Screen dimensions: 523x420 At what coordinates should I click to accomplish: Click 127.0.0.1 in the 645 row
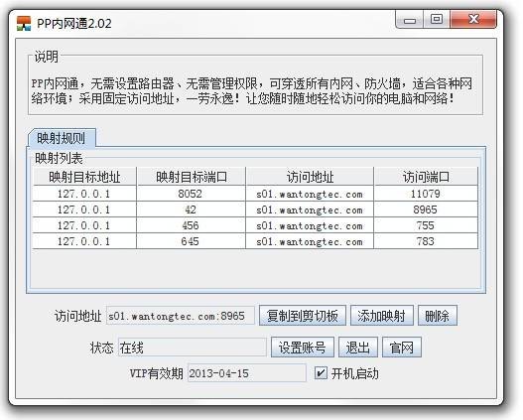84,241
